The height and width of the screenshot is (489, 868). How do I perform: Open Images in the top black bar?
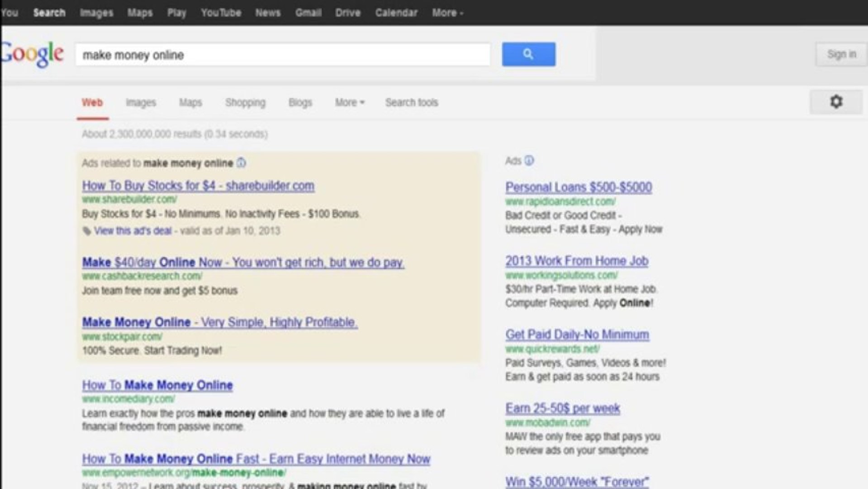point(96,13)
